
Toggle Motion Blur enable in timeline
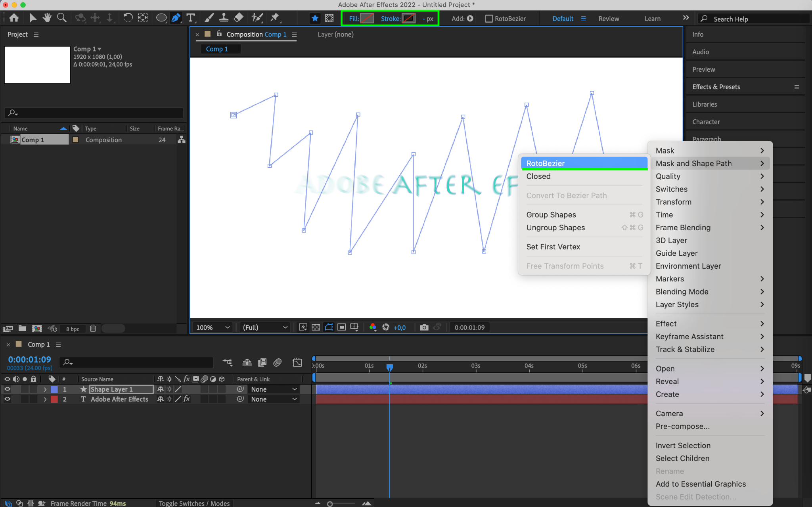click(x=277, y=362)
